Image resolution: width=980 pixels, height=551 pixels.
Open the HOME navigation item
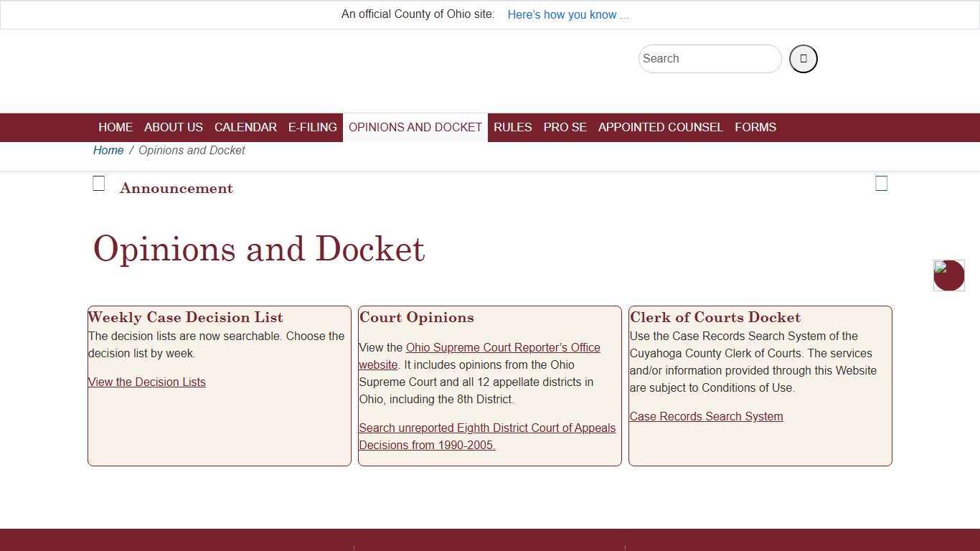click(x=116, y=127)
